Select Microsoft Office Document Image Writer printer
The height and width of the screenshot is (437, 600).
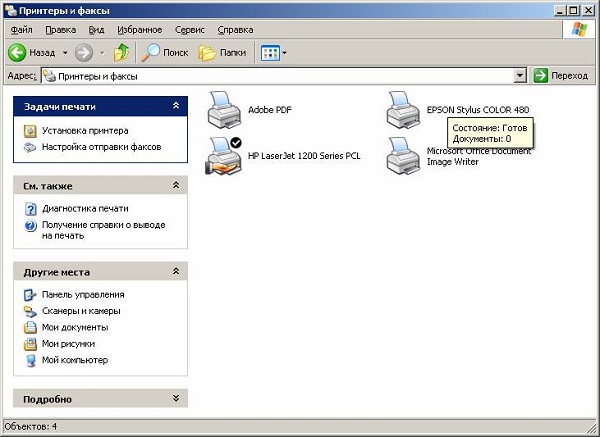[403, 157]
